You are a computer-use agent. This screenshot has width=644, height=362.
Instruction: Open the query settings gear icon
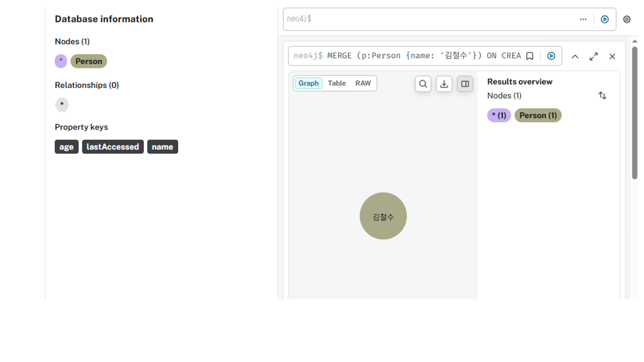626,19
